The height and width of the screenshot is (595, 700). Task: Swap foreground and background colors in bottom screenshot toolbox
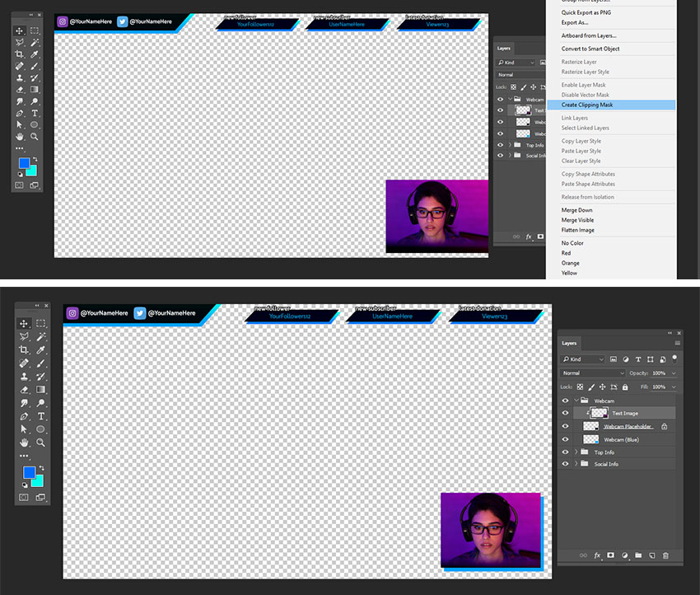click(41, 468)
